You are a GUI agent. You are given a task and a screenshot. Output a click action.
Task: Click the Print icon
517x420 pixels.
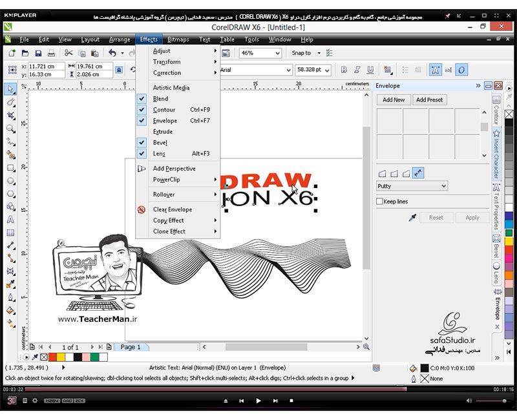coord(51,53)
